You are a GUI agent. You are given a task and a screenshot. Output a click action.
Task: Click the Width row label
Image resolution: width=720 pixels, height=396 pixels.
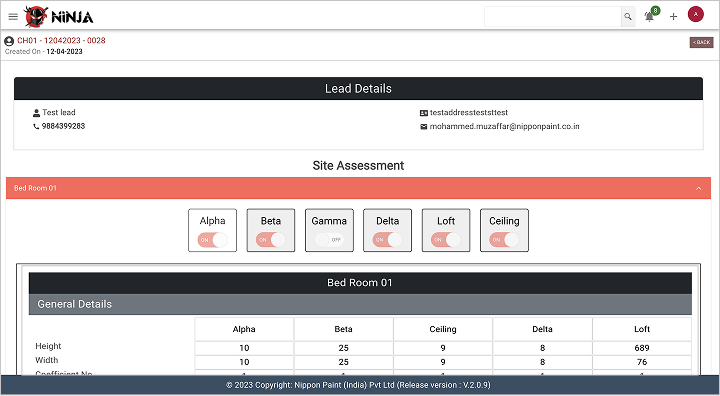tap(47, 360)
